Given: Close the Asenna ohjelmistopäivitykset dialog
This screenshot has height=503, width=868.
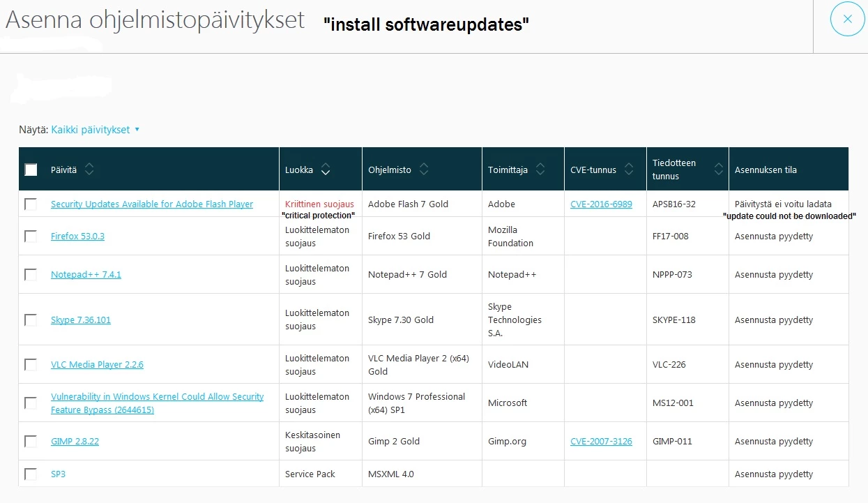Looking at the screenshot, I should tap(847, 20).
